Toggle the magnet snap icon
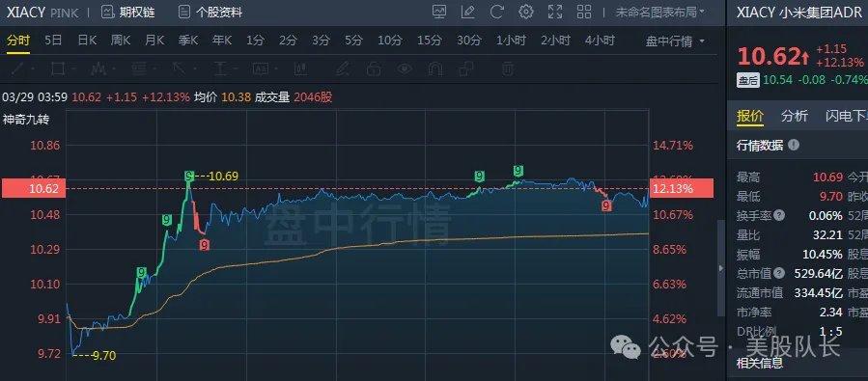Screen dimensions: 868x381 click(435, 68)
